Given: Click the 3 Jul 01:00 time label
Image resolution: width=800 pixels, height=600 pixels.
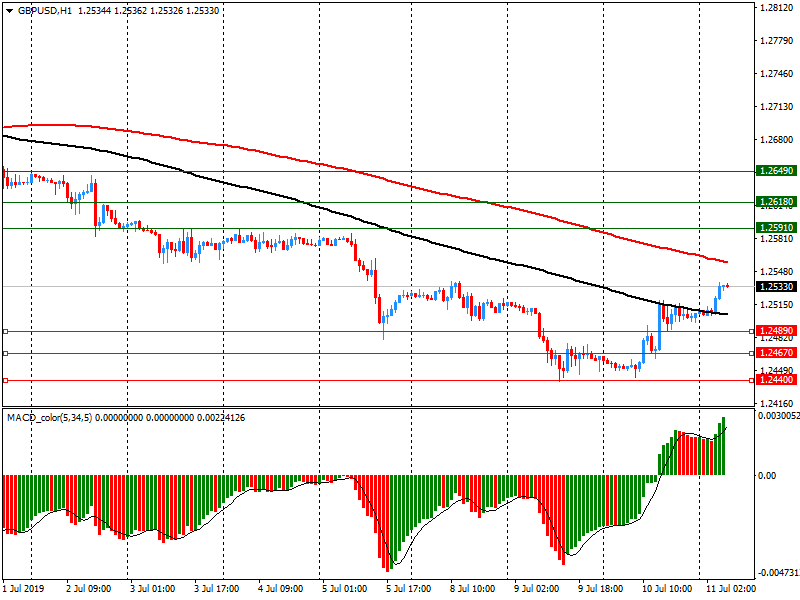Looking at the screenshot, I should click(x=153, y=589).
